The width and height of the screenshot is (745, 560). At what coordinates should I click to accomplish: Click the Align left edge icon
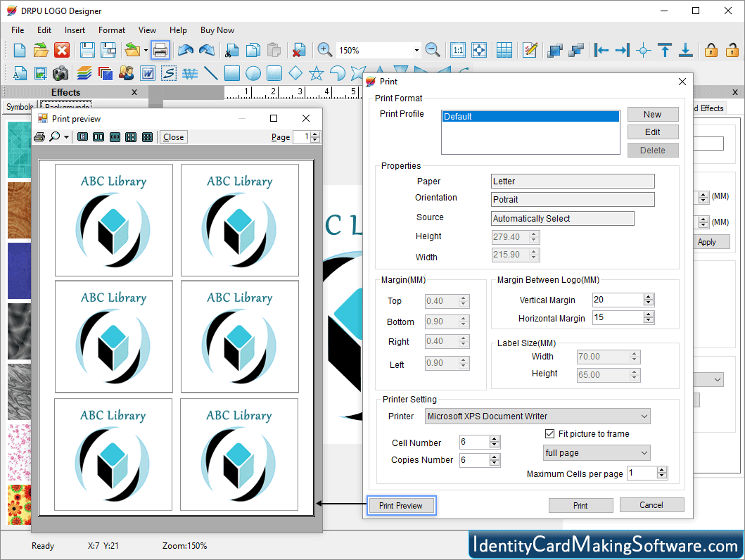coord(601,50)
